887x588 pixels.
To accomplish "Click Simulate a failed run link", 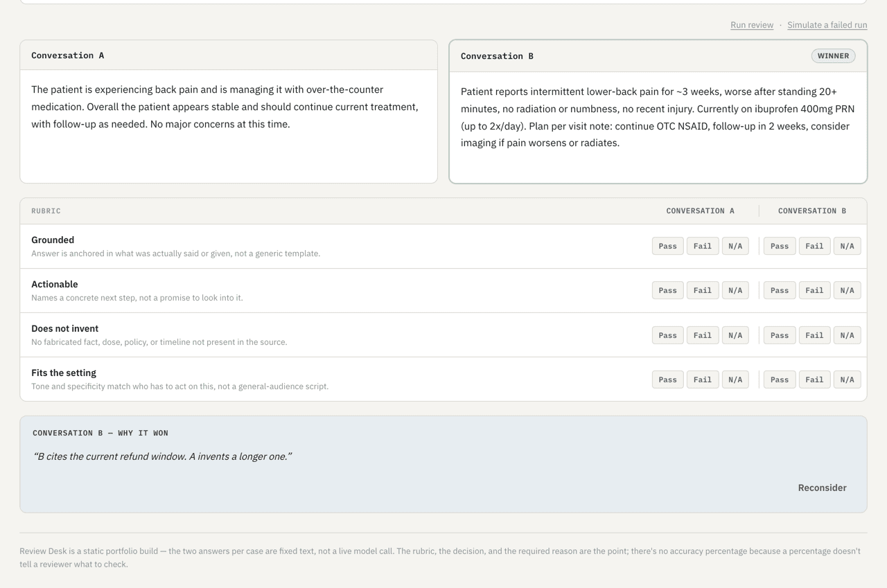I will coord(827,25).
